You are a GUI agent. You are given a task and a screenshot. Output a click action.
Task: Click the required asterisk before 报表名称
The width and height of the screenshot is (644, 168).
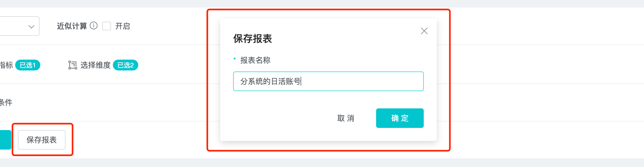(x=235, y=59)
